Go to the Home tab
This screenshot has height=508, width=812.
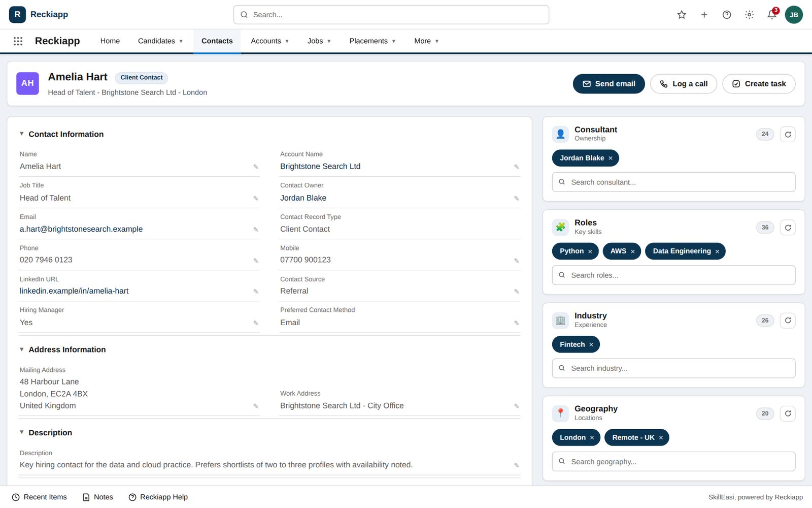pyautogui.click(x=110, y=41)
